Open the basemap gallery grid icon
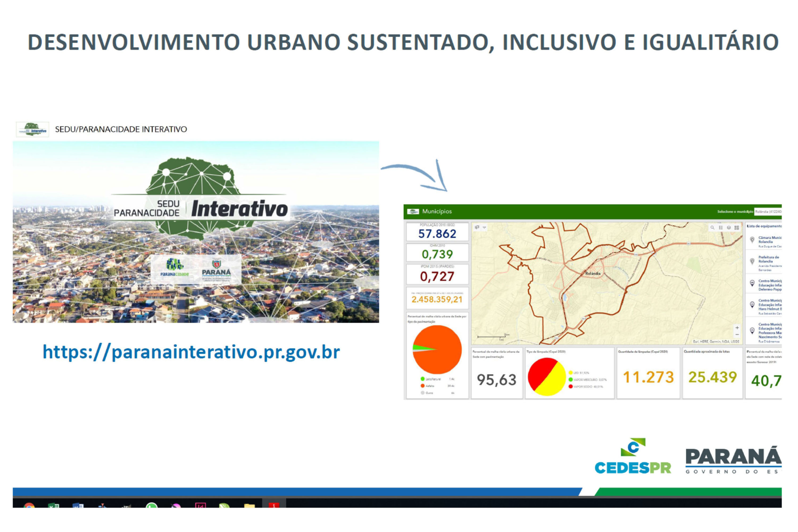 [x=737, y=228]
